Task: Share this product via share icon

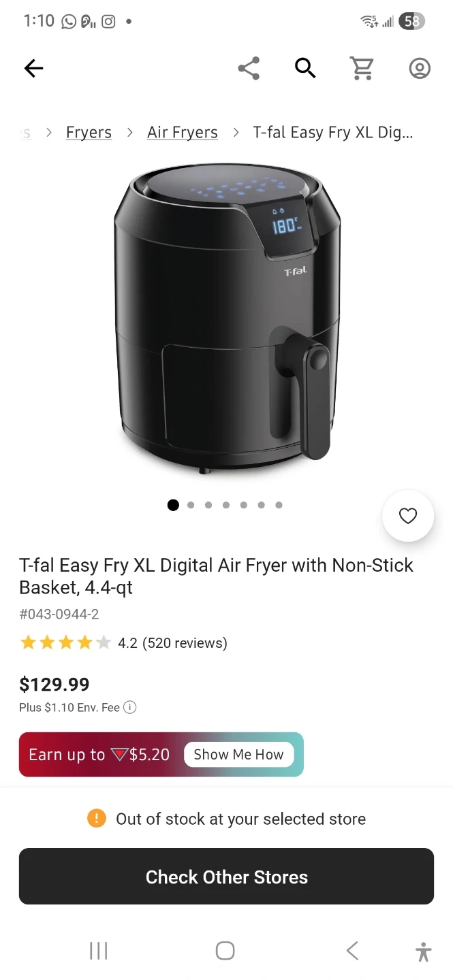Action: pos(249,68)
